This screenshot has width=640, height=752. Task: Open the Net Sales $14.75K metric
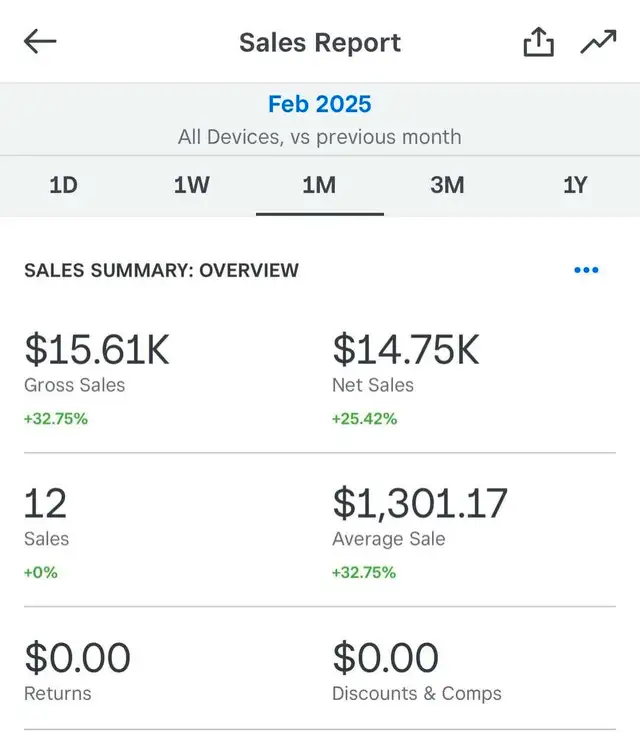406,351
